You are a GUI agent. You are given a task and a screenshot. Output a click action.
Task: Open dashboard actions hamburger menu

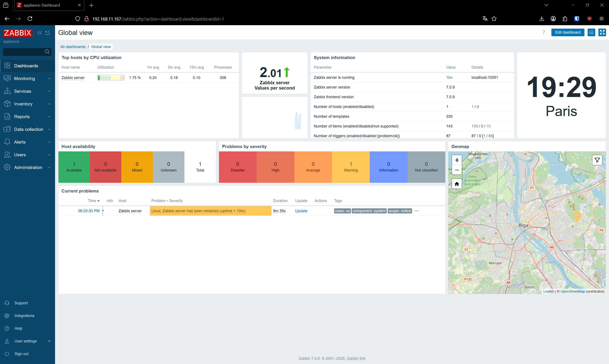[x=591, y=32]
